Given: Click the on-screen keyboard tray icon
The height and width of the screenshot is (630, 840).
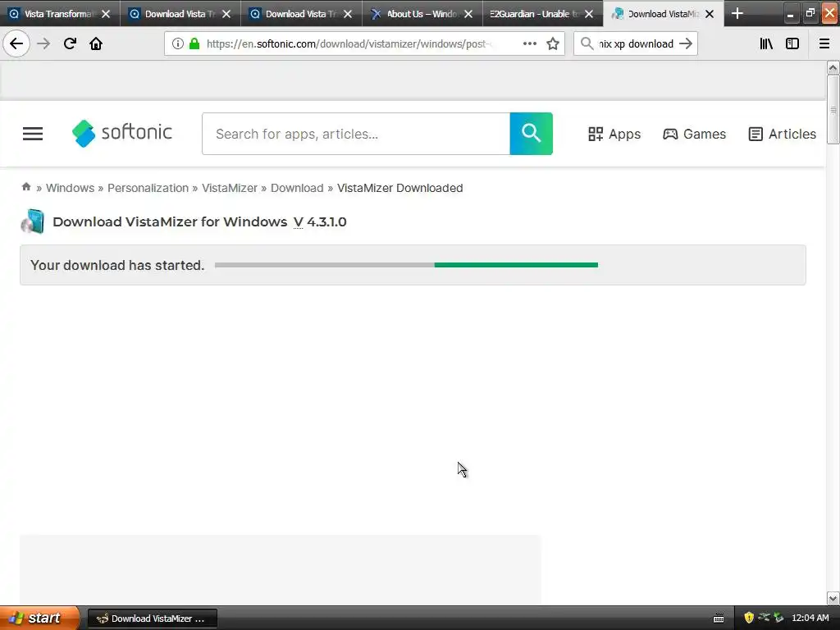Looking at the screenshot, I should point(719,619).
